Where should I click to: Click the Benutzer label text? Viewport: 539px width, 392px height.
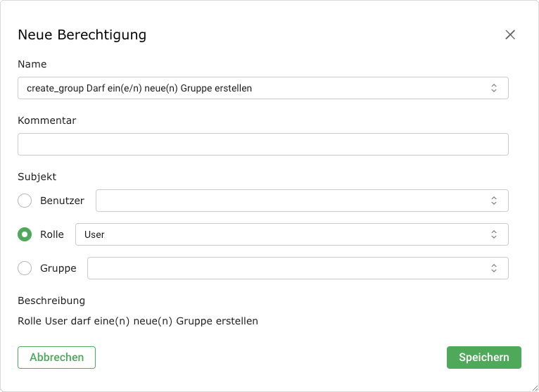62,201
